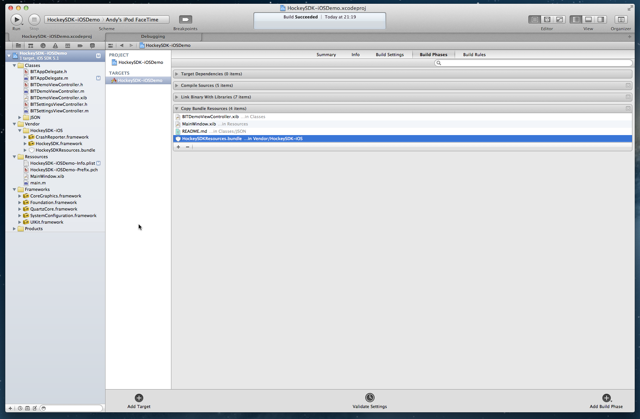The image size is (640, 419).
Task: Switch to the Build Settings tab
Action: (389, 54)
